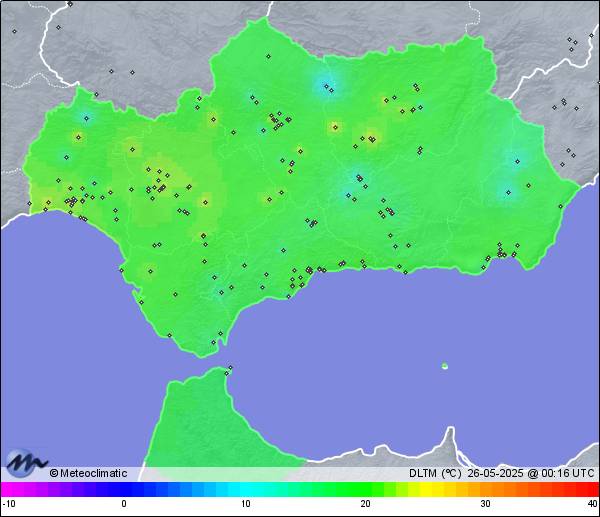Click the Meteoclimatic wave logo icon
This screenshot has width=600, height=517.
(27, 463)
